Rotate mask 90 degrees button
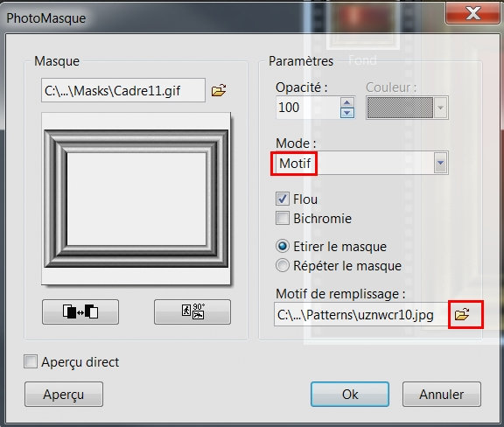 click(192, 311)
